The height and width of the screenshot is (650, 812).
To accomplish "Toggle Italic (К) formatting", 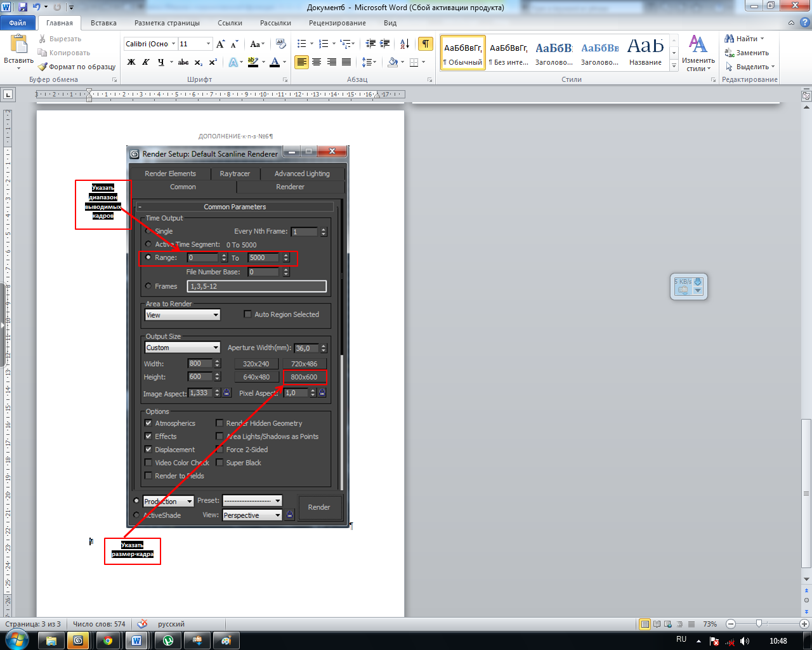I will click(145, 62).
